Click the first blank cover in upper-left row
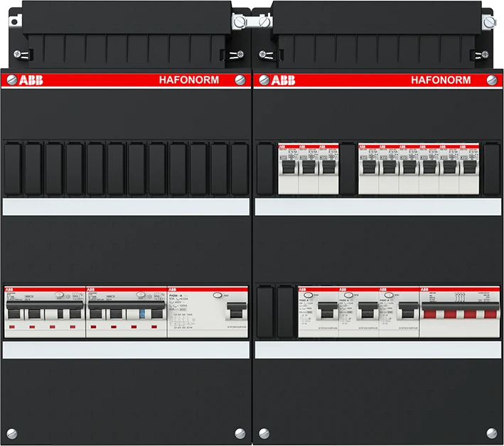This screenshot has width=504, height=446. (x=13, y=168)
